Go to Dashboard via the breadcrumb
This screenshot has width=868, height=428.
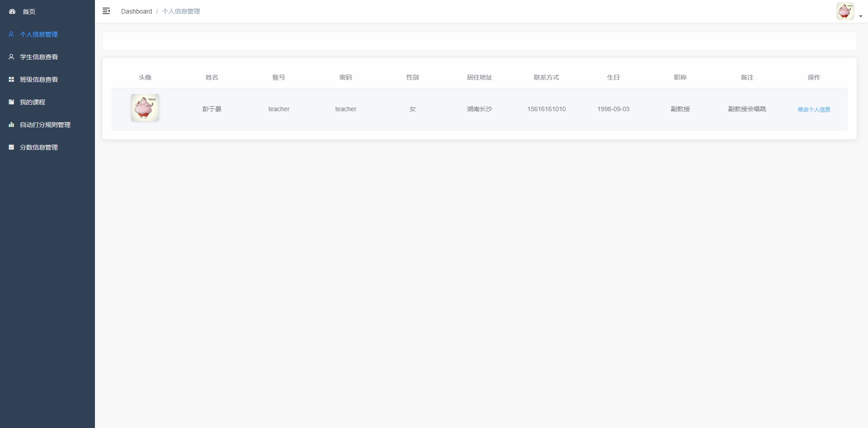pos(137,11)
